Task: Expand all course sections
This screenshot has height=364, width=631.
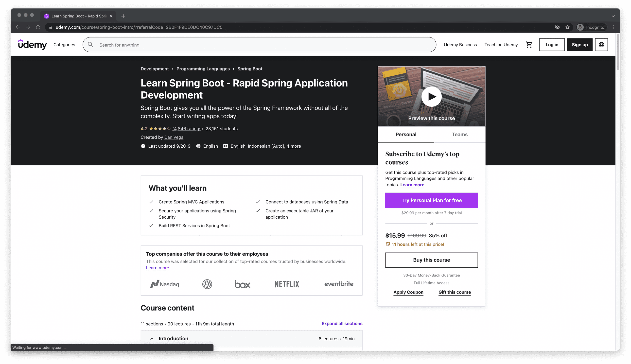Action: point(342,323)
